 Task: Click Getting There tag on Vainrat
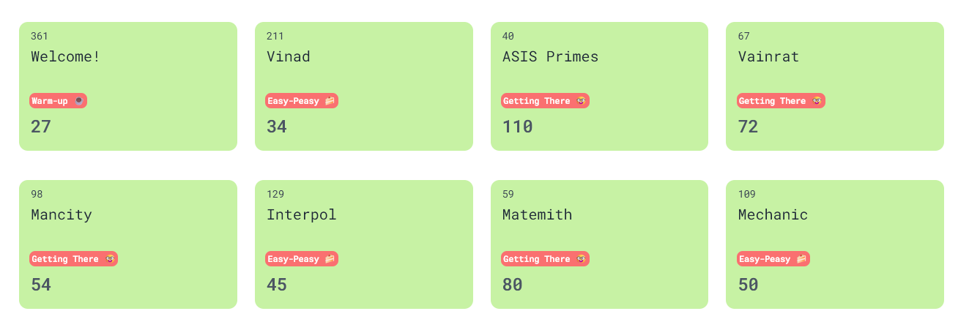click(x=781, y=101)
